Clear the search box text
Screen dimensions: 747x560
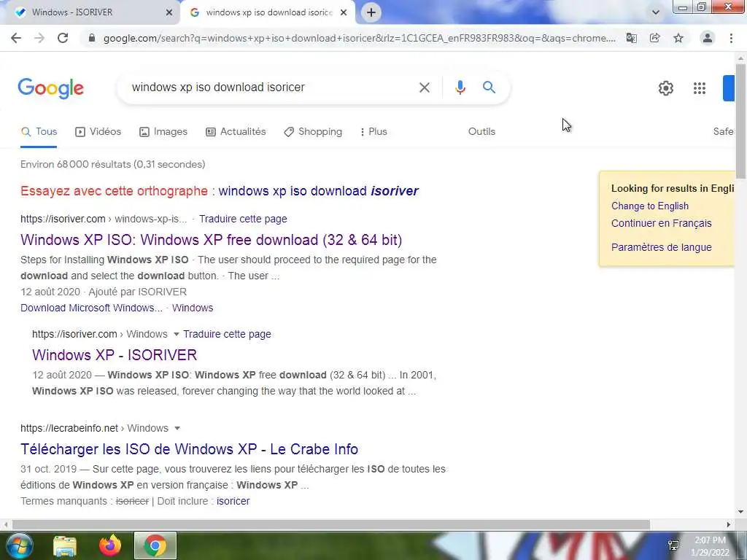pyautogui.click(x=424, y=87)
